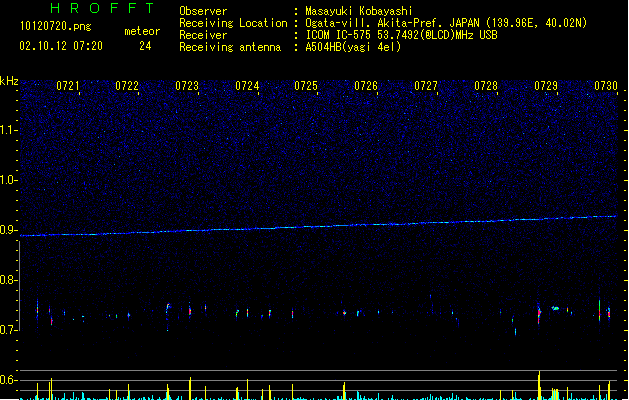Click the 'meteor' label

coord(142,31)
